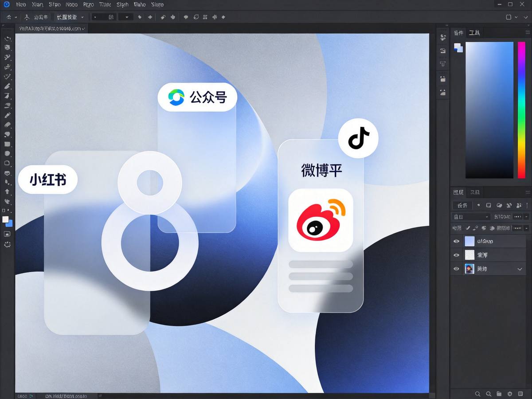532x399 pixels.
Task: Click the 公众号 pill label on the canvas
Action: click(198, 97)
